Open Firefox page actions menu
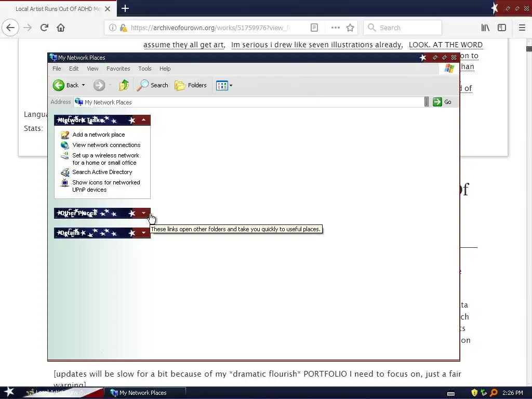 click(335, 28)
